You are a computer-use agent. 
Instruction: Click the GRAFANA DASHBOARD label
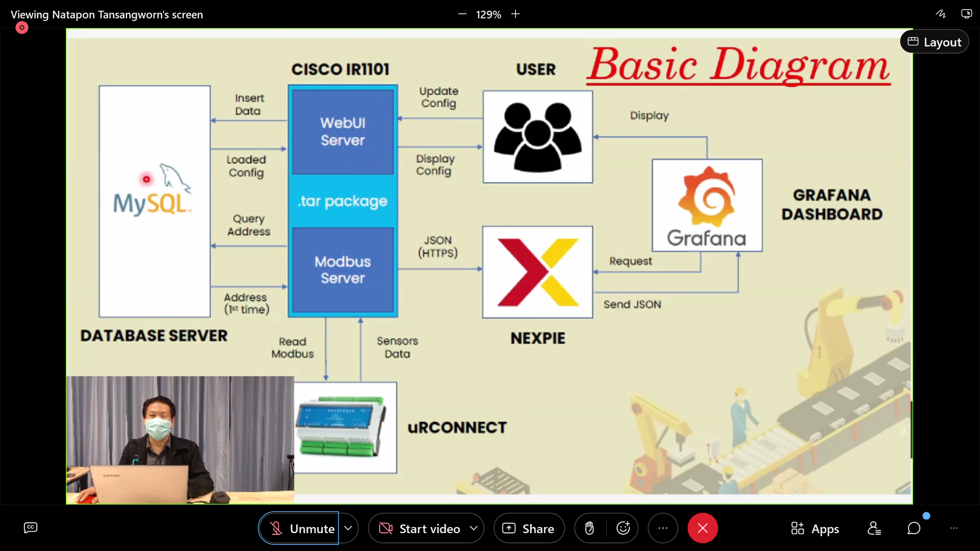point(832,205)
